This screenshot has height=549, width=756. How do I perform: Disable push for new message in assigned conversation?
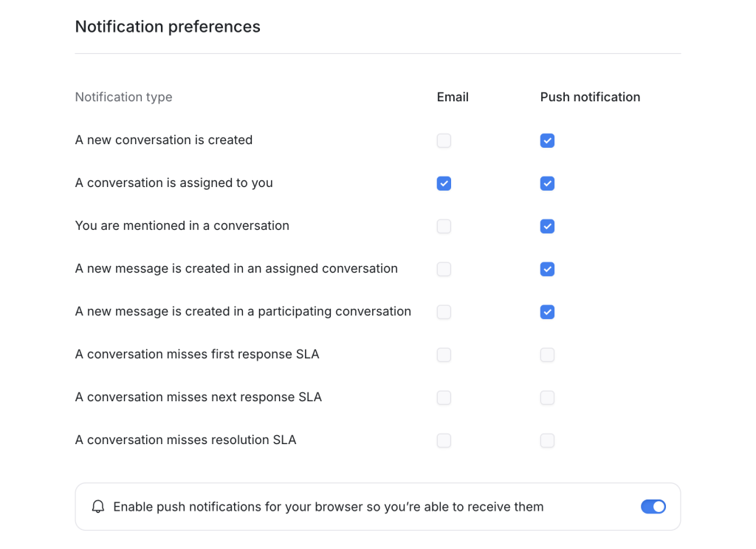click(547, 269)
